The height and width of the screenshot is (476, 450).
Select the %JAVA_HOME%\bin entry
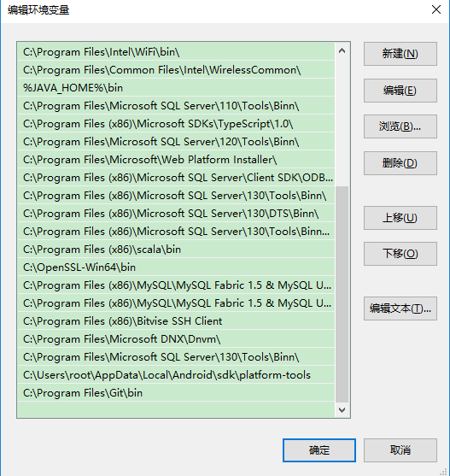click(x=176, y=88)
